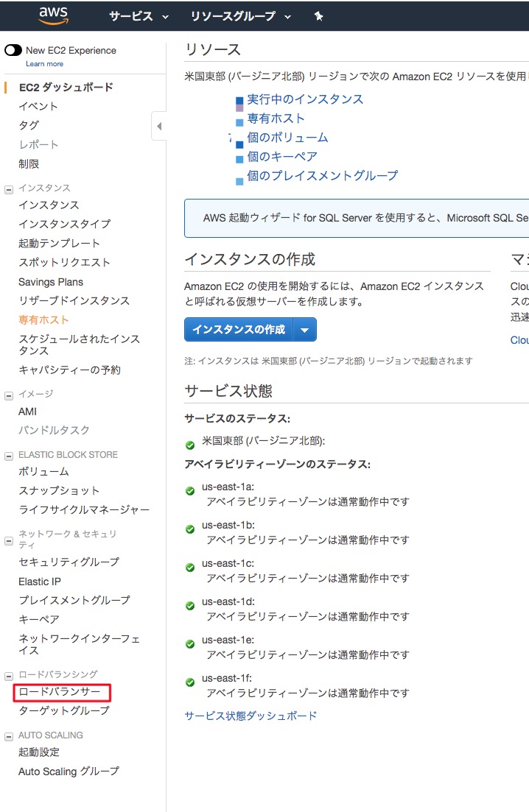Click 個のキーペア resource link
Screen dimensions: 529x812
tap(282, 156)
